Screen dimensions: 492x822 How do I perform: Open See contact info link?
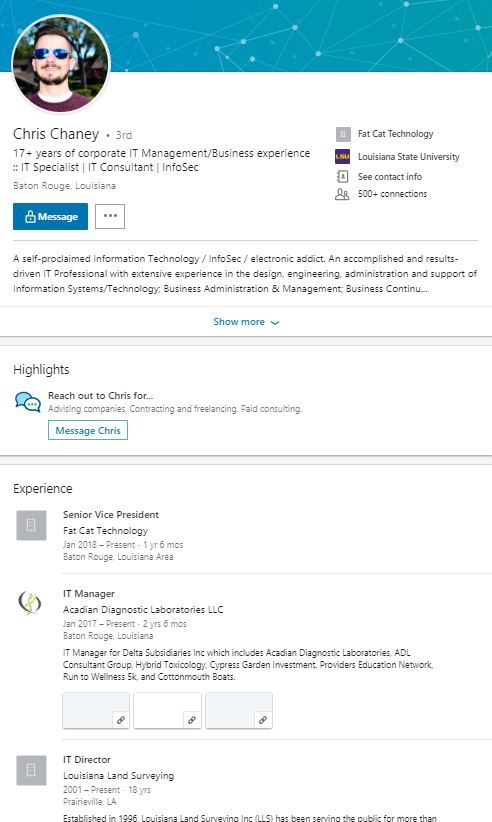pyautogui.click(x=390, y=177)
